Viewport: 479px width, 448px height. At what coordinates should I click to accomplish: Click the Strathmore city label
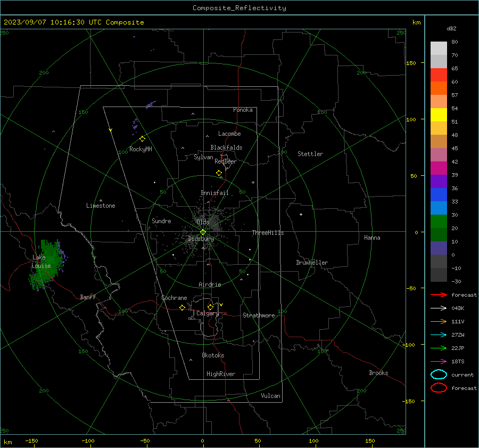[259, 315]
